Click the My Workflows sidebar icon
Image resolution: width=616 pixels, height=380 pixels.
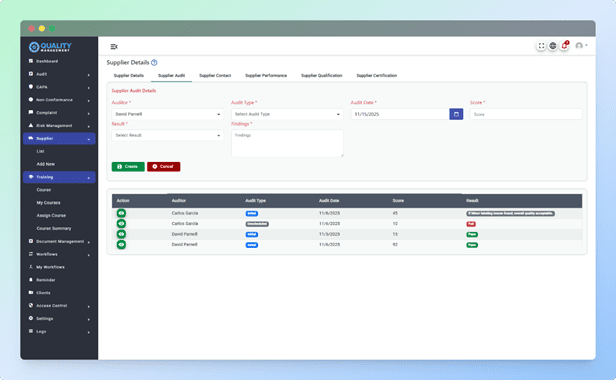pyautogui.click(x=31, y=267)
